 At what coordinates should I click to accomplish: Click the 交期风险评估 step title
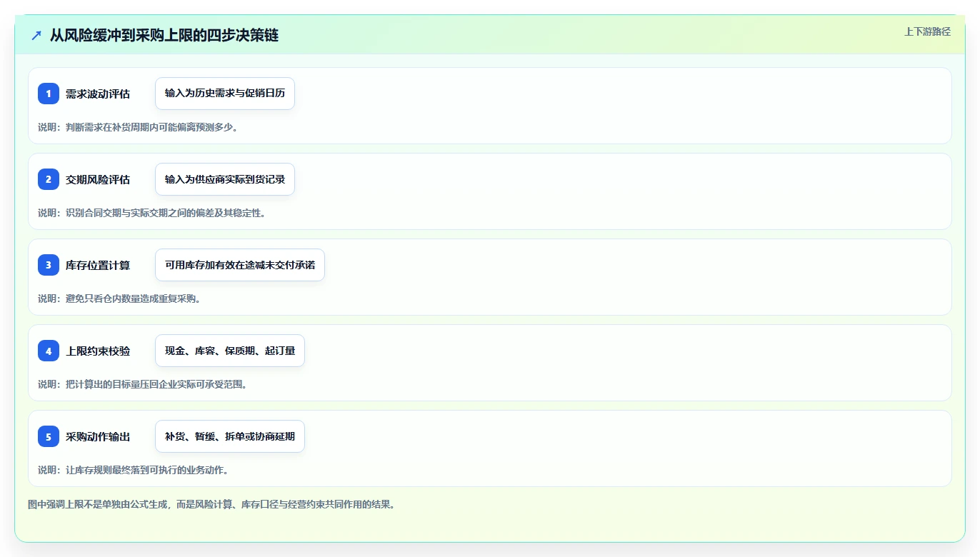[x=98, y=179]
